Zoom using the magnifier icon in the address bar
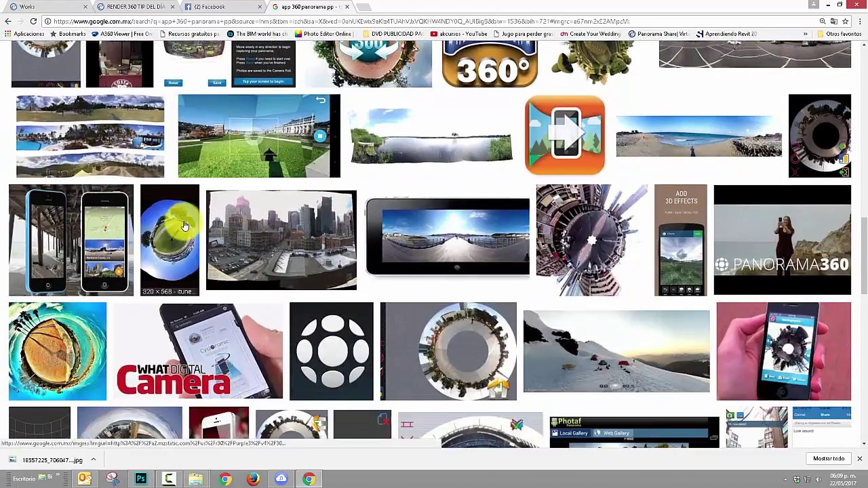The height and width of the screenshot is (488, 868). (823, 21)
